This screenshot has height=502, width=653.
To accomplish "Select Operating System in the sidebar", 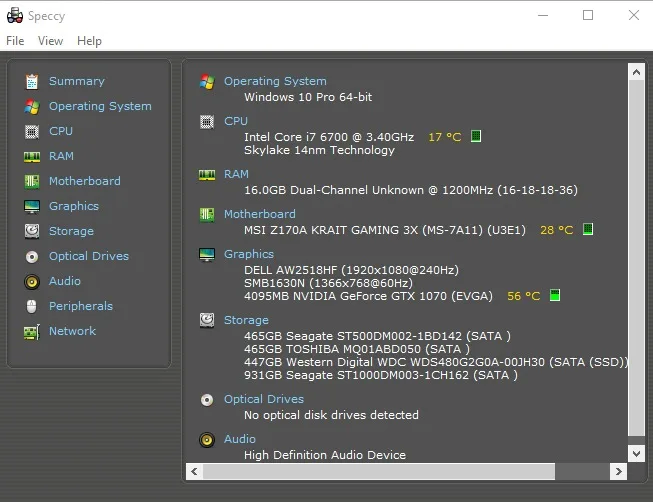I will tap(100, 106).
